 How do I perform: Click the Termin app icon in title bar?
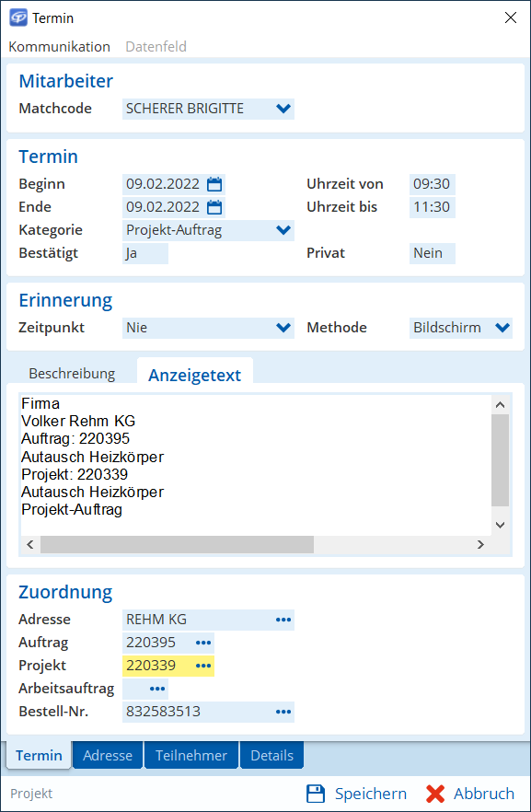[18, 17]
